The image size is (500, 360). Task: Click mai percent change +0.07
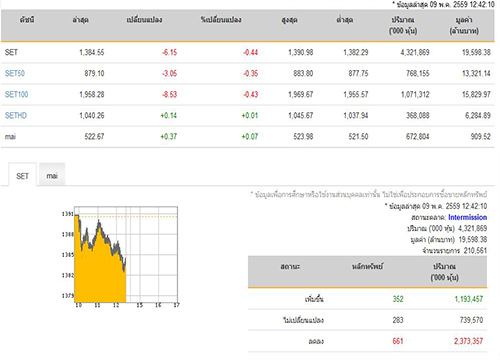click(x=250, y=136)
